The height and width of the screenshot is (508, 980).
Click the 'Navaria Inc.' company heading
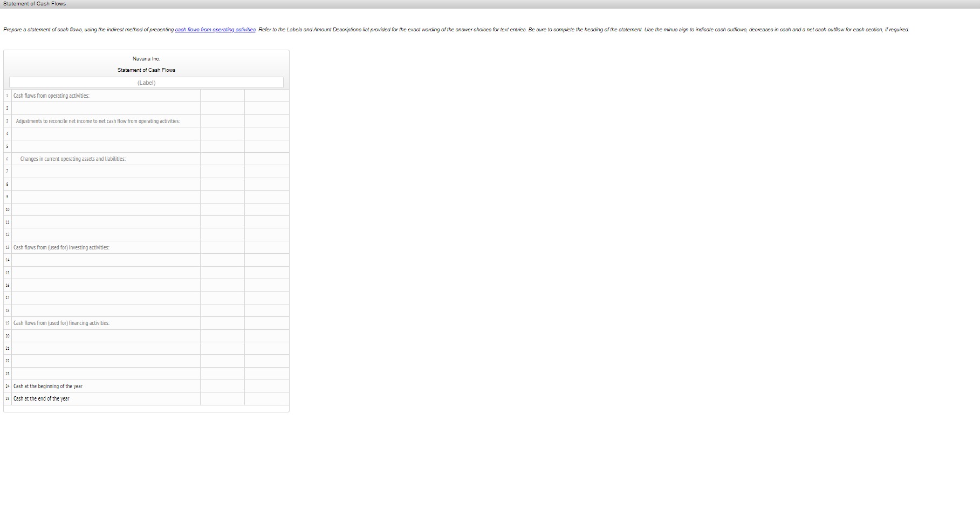tap(146, 59)
